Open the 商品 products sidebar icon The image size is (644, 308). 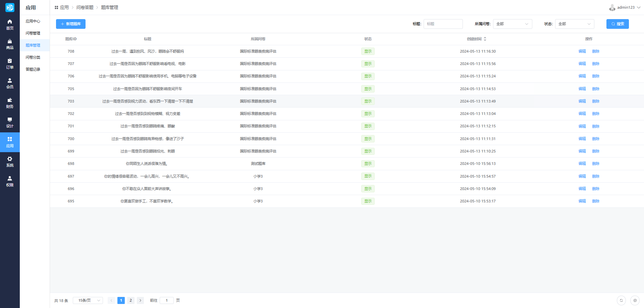[x=10, y=44]
